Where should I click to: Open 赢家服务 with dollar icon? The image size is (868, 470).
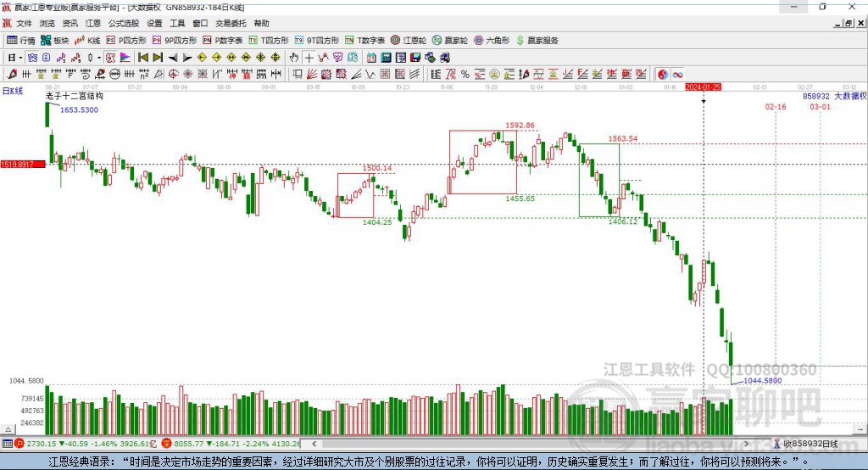537,41
